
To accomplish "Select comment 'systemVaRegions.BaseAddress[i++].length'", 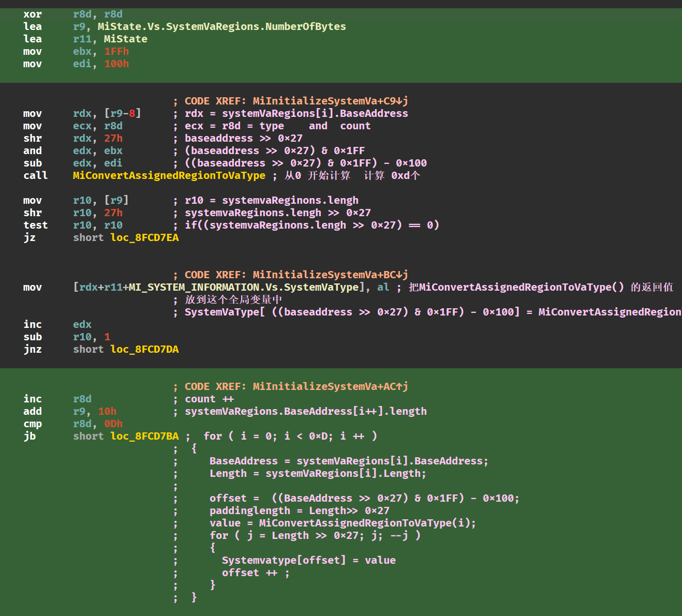I will click(306, 411).
